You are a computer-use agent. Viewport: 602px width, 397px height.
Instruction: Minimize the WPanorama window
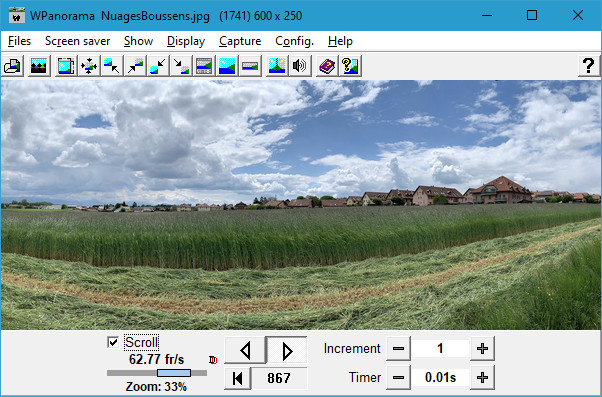487,15
